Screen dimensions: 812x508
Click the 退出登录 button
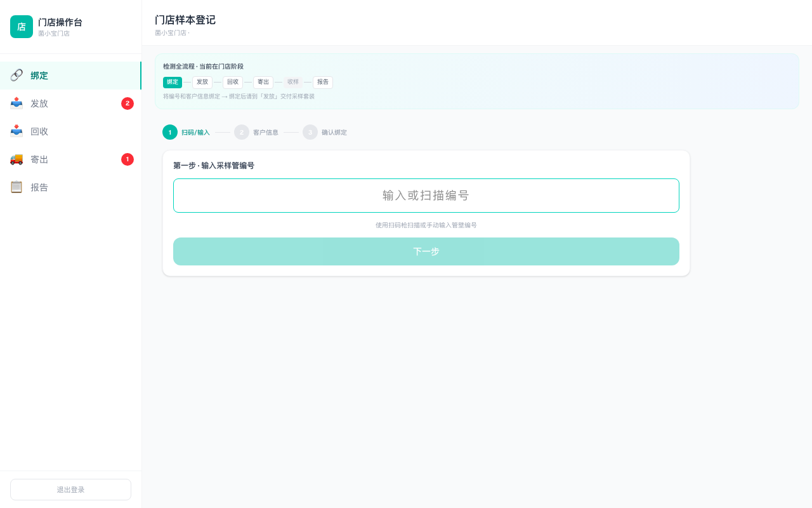[x=70, y=490]
